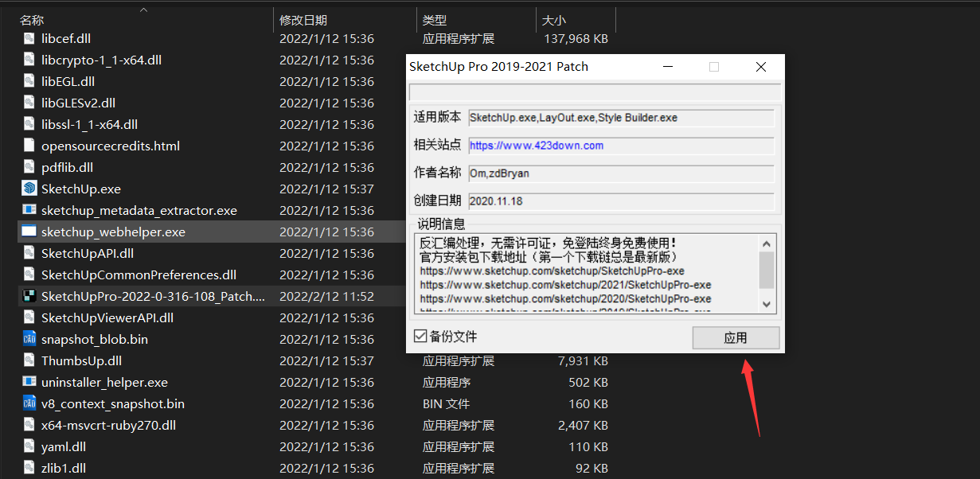The image size is (980, 479).
Task: Click the 创建日期 field 2020.11.18
Action: pos(621,201)
